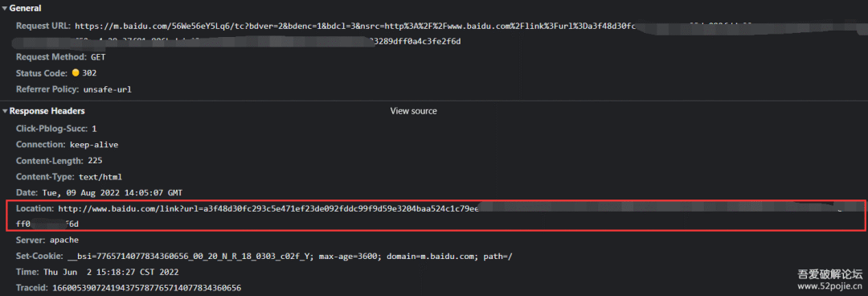Select the Referrer Policy unsafe-url value
Viewport: 868px width, 296px height.
pyautogui.click(x=108, y=88)
